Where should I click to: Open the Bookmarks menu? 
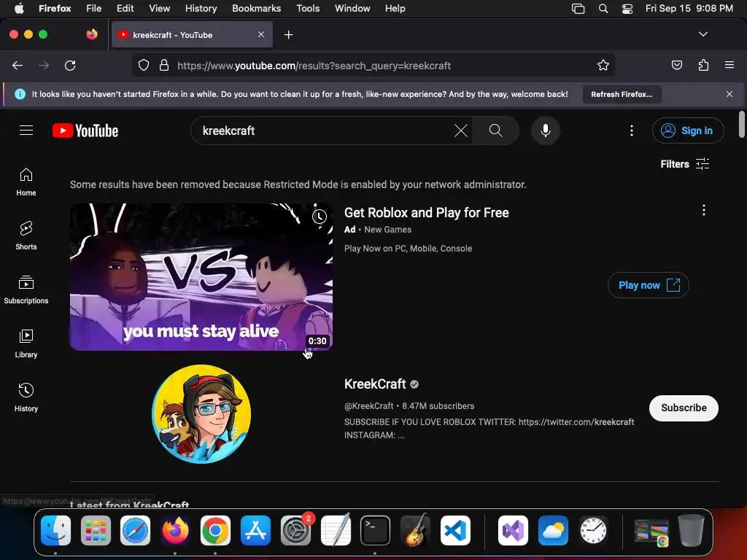coord(256,8)
